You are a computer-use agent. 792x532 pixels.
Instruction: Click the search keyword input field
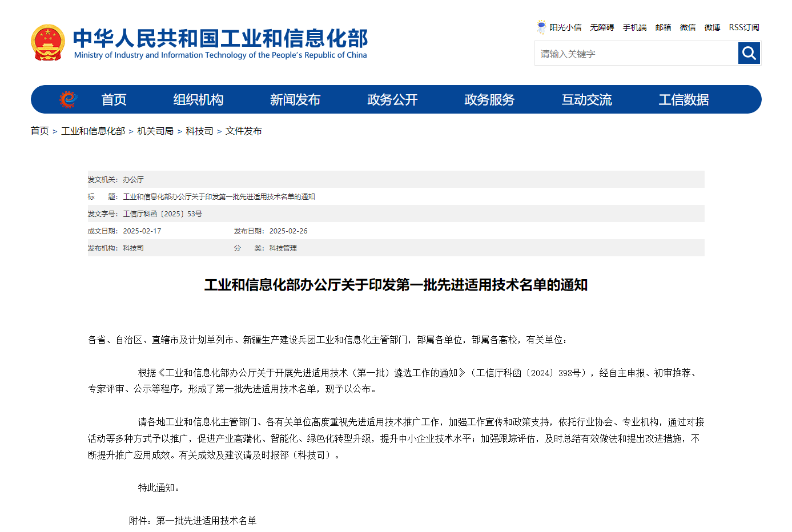pos(636,54)
